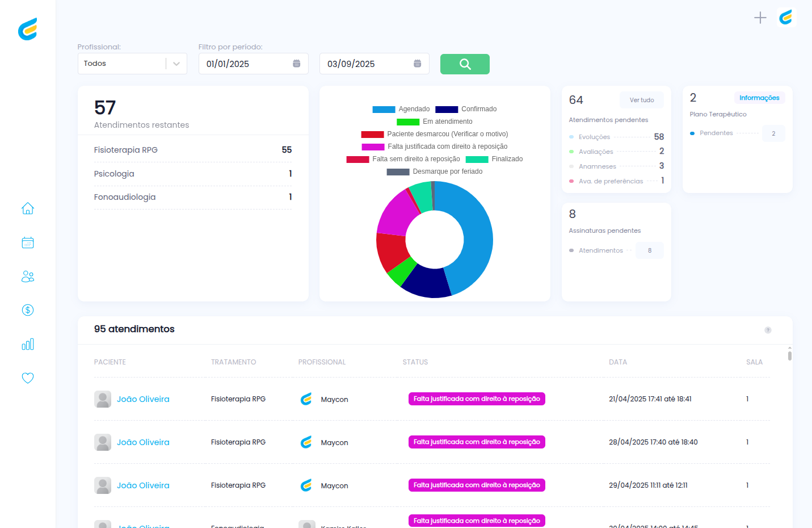Screen dimensions: 812x528
Task: Click Ver tudo on Atendimentos pendentes
Action: pos(642,99)
